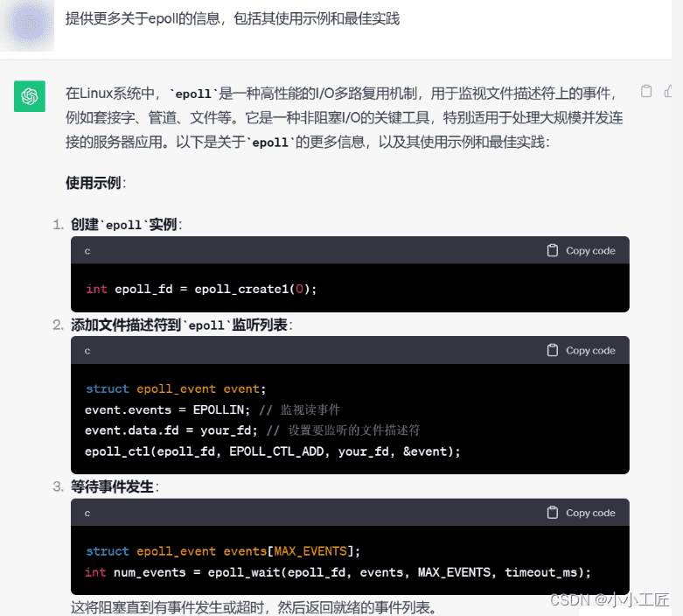This screenshot has width=683, height=616.
Task: Click the line 'struct epoll_event event;'
Action: tap(176, 388)
